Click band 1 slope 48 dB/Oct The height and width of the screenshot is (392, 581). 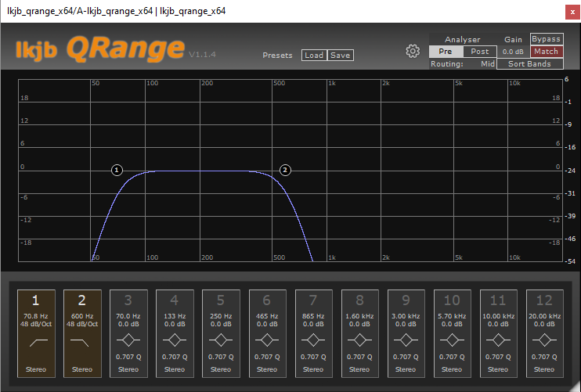pyautogui.click(x=36, y=324)
